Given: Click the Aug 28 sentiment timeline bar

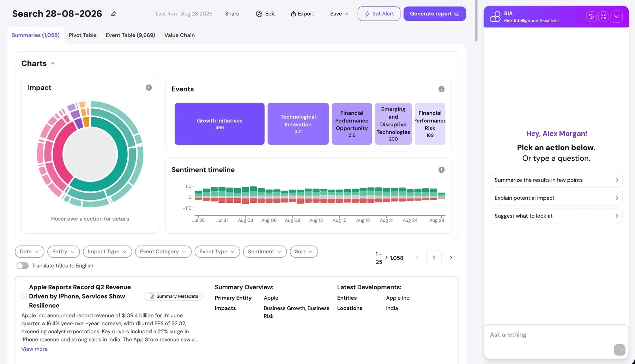Looking at the screenshot, I should (441, 196).
